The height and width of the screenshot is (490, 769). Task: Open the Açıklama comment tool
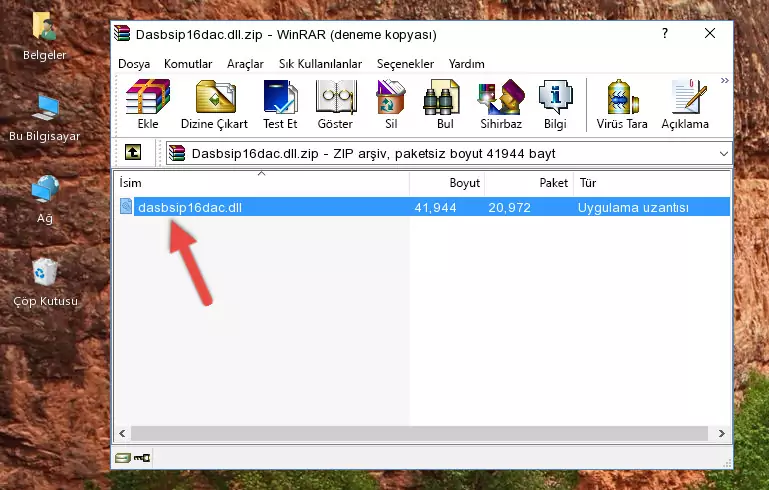(x=685, y=104)
